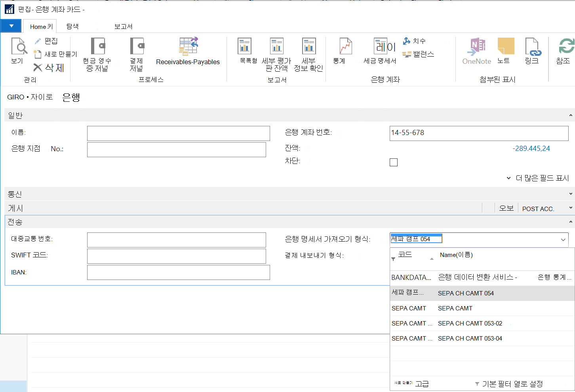
Task: Open the 노트 (Notes) icon
Action: [x=506, y=46]
